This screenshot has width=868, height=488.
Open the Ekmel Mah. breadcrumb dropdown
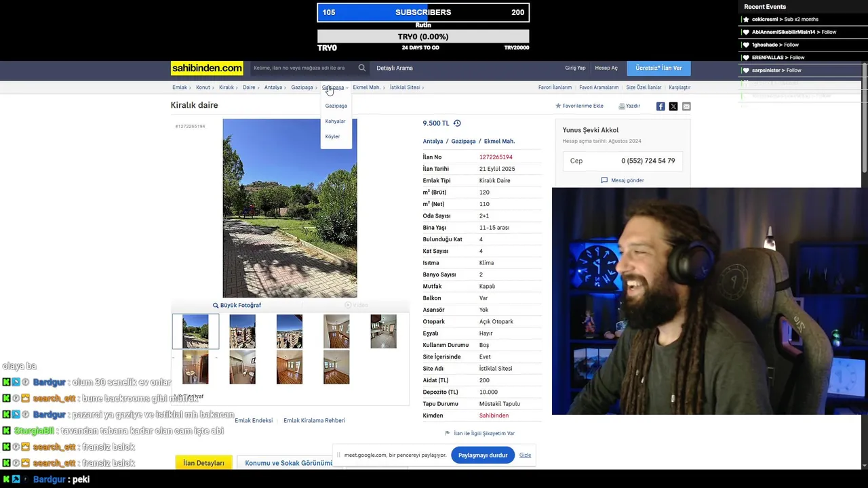(368, 87)
